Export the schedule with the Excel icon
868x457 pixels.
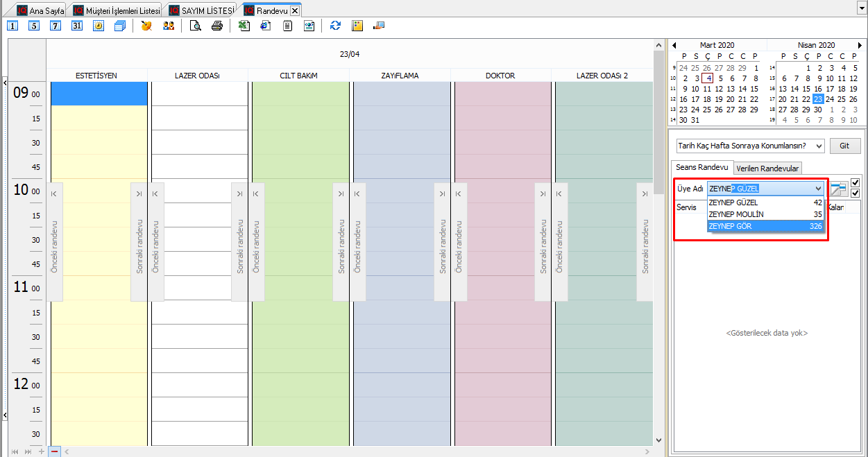(x=244, y=26)
